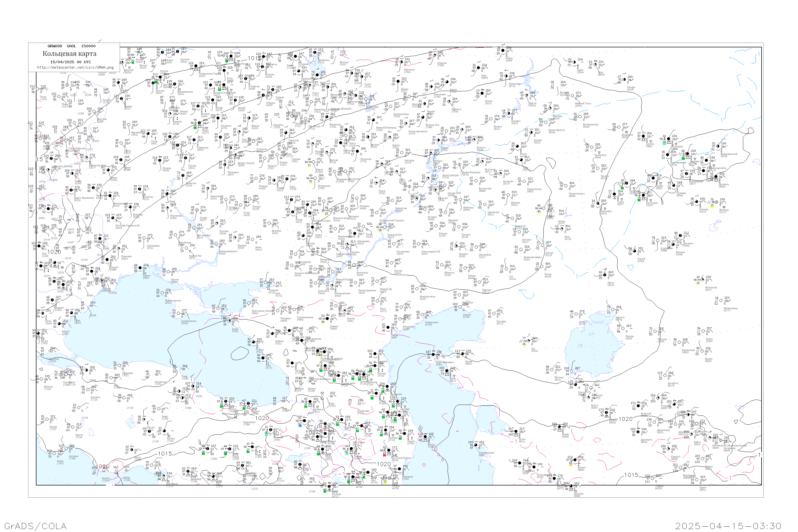The height and width of the screenshot is (532, 798).
Task: Click the Екатеринбург station name label
Action: pyautogui.click(x=590, y=124)
